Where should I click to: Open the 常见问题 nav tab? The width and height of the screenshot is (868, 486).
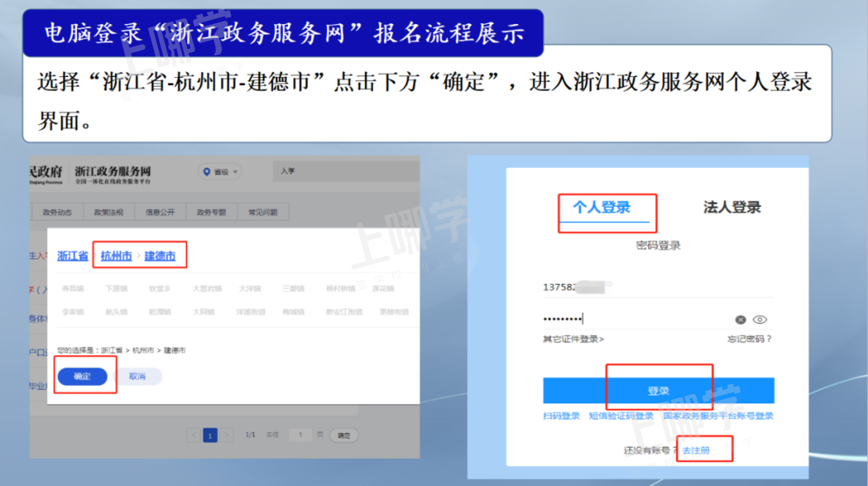(263, 212)
